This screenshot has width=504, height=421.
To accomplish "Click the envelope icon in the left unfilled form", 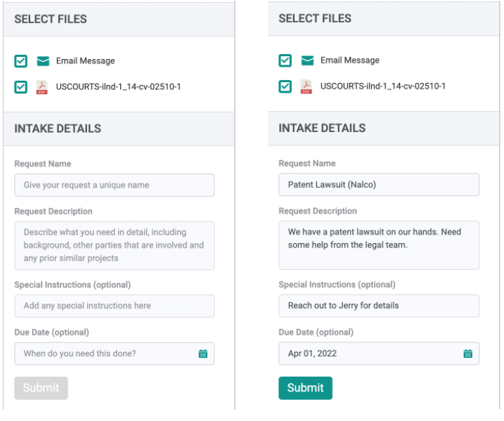I will click(43, 61).
